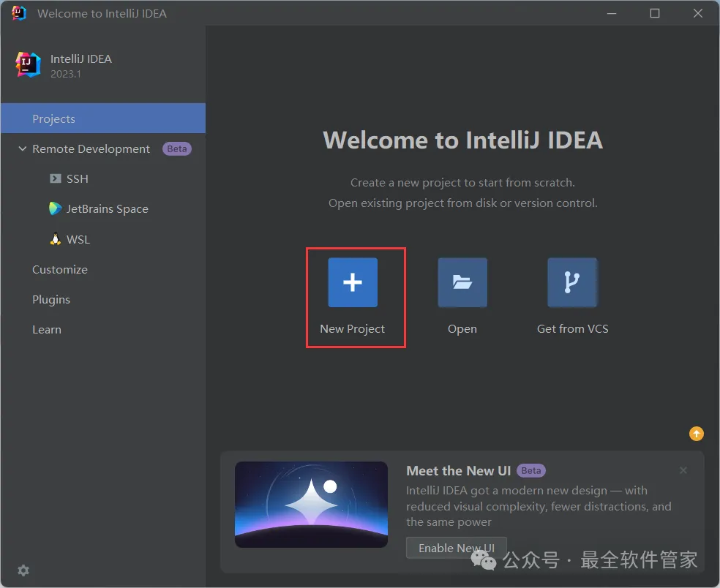Click the WSL penguin icon
Viewport: 720px width, 588px height.
56,238
